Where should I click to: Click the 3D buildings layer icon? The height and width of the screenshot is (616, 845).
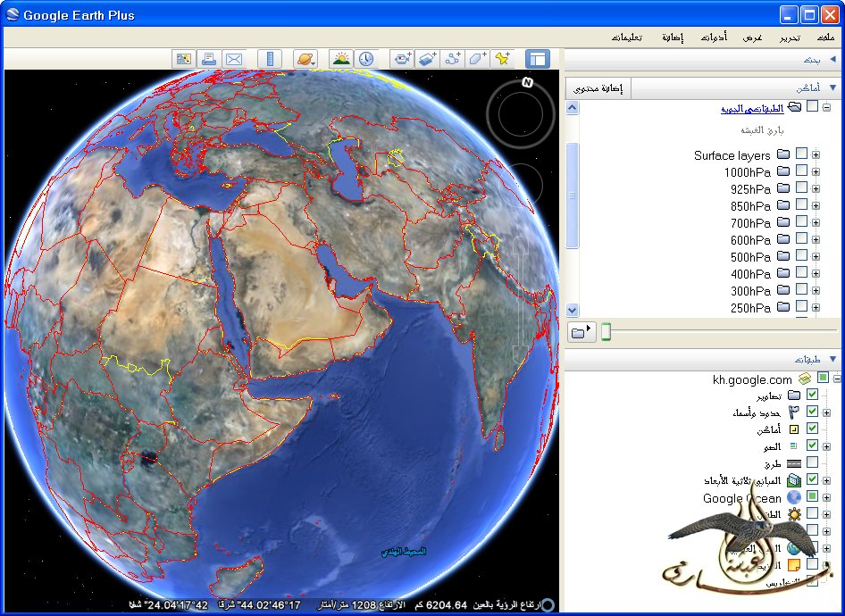pyautogui.click(x=794, y=479)
